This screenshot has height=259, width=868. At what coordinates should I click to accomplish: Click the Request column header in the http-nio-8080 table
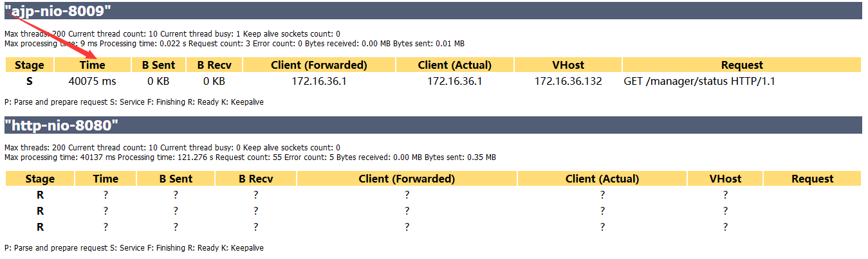812,179
